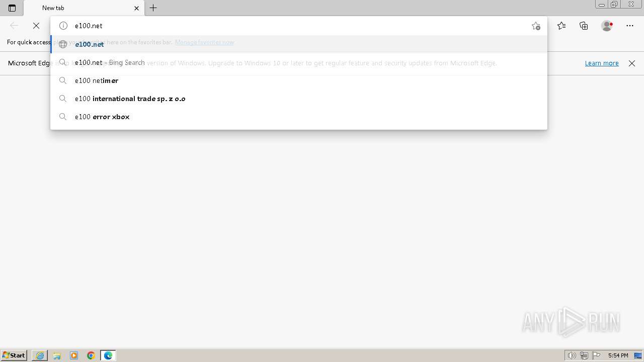The width and height of the screenshot is (644, 362).
Task: Open File Explorer from taskbar
Action: click(57, 355)
